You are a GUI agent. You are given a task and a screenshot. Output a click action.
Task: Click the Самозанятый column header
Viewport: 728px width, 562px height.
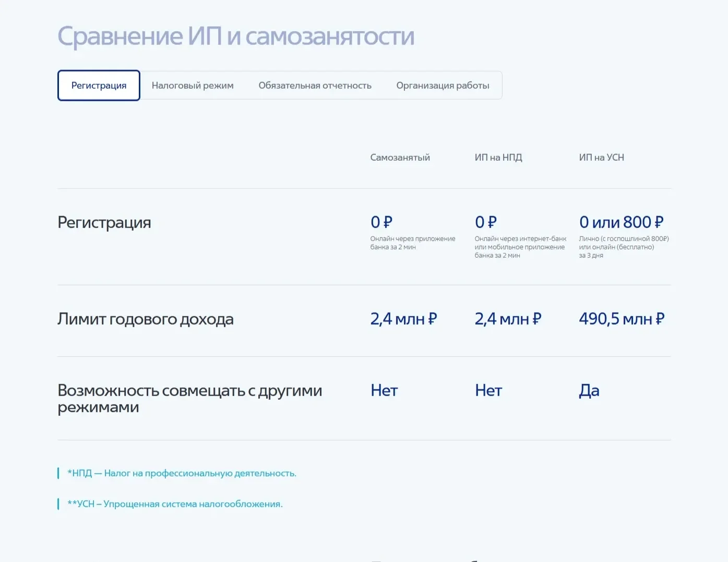[400, 158]
